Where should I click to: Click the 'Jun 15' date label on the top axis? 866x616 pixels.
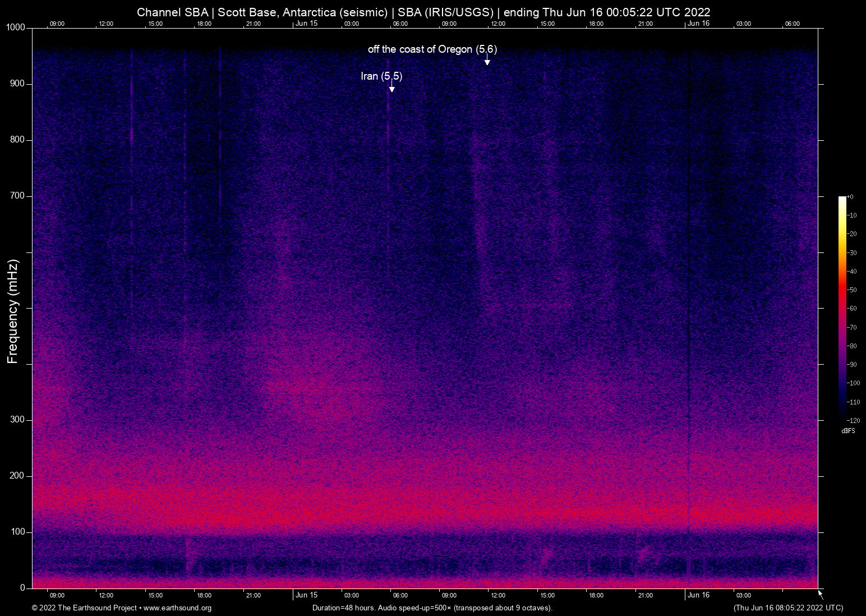(x=306, y=24)
